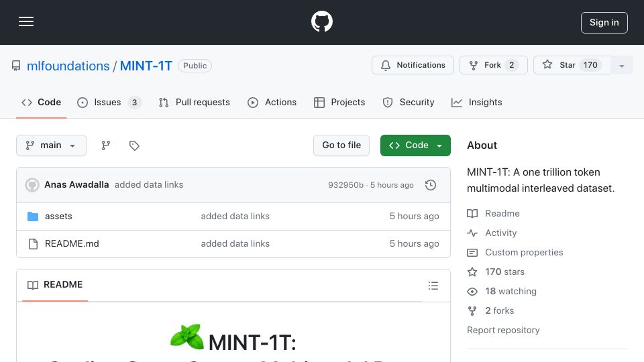The height and width of the screenshot is (362, 644).
Task: Open the main branch selector dropdown
Action: 52,145
